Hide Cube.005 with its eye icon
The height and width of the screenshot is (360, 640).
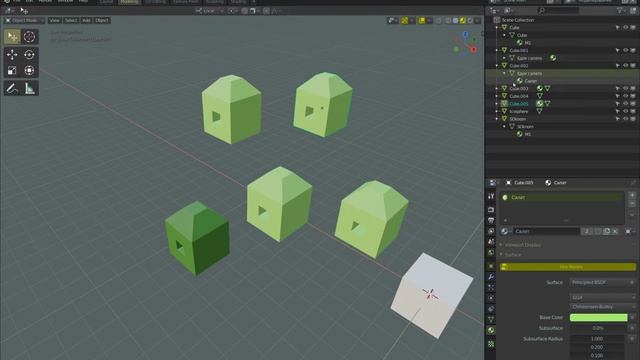[625, 104]
